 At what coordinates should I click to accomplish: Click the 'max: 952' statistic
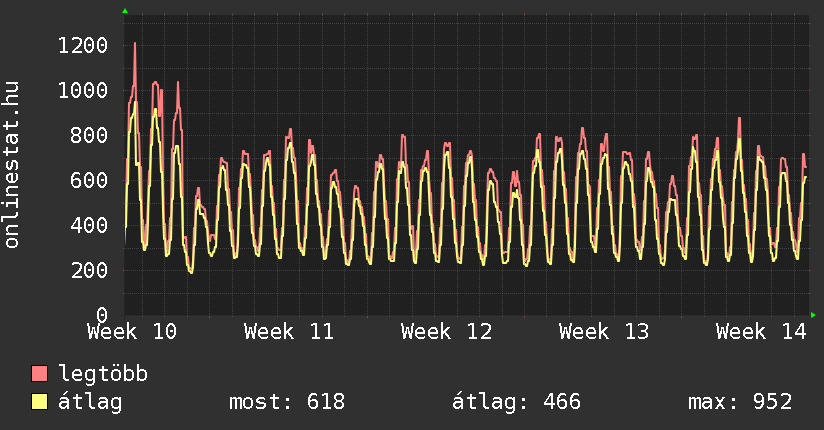740,402
